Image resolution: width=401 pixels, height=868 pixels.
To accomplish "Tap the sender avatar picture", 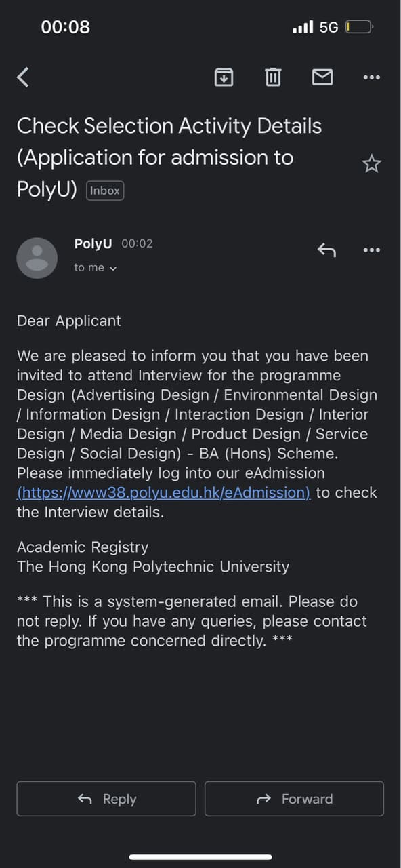I will (x=37, y=258).
